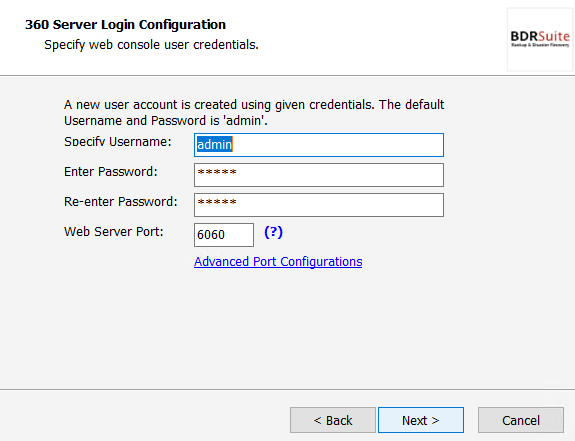This screenshot has height=441, width=575.
Task: Click the Web Server Port box showing 6060
Action: tap(224, 235)
